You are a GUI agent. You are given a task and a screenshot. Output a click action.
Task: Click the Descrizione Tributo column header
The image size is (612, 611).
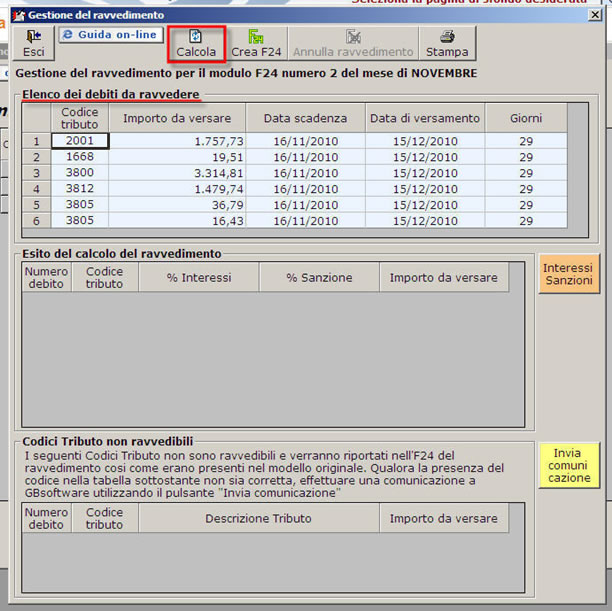258,518
